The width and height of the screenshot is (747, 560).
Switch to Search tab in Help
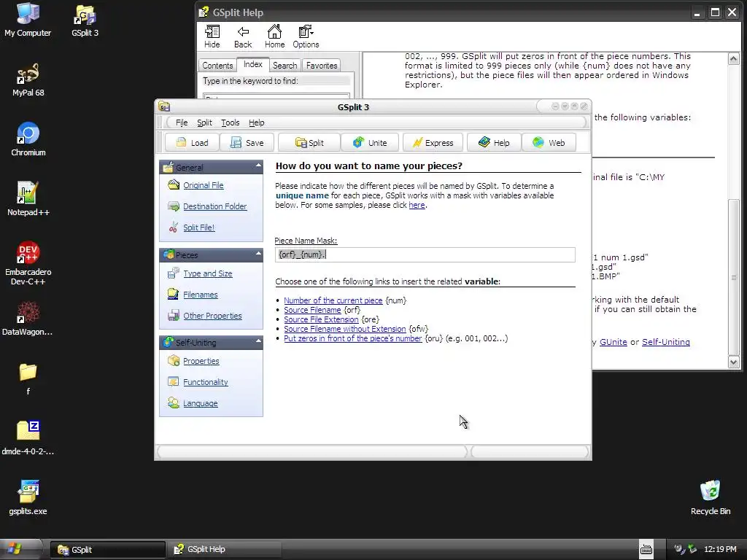285,65
